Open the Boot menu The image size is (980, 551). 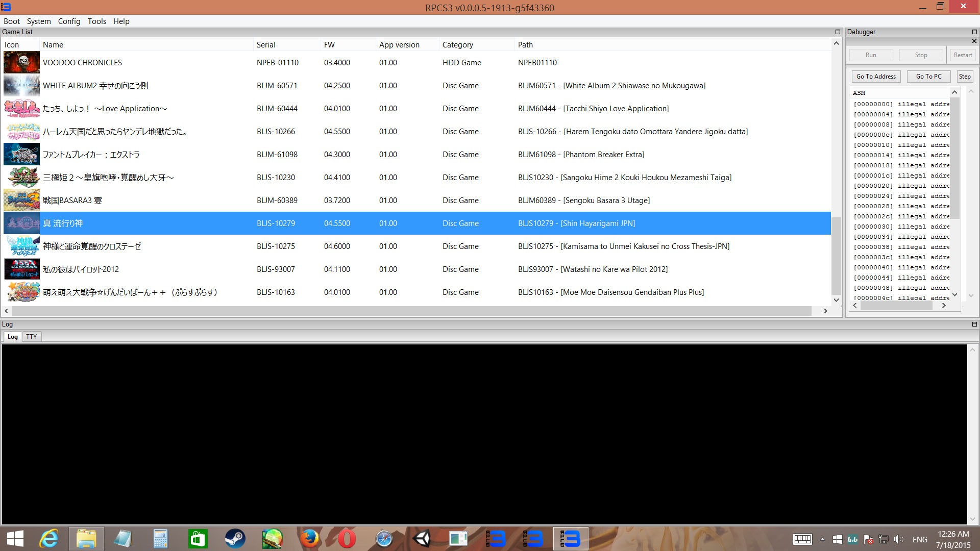12,21
